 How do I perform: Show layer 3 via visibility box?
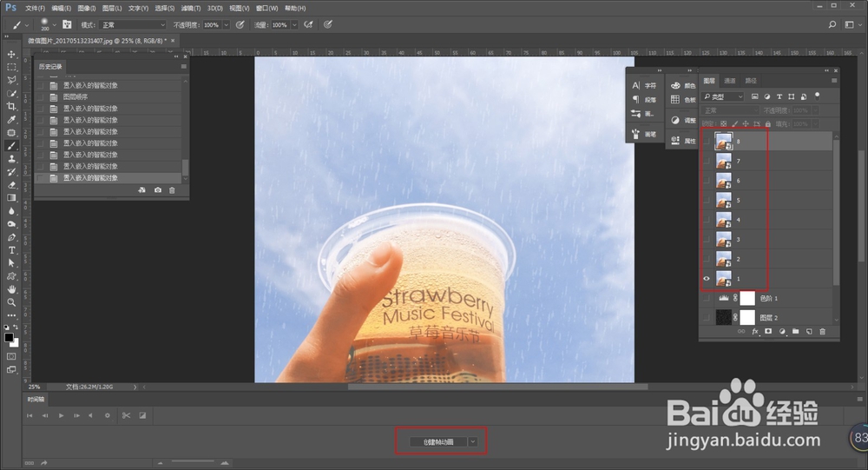pyautogui.click(x=707, y=240)
